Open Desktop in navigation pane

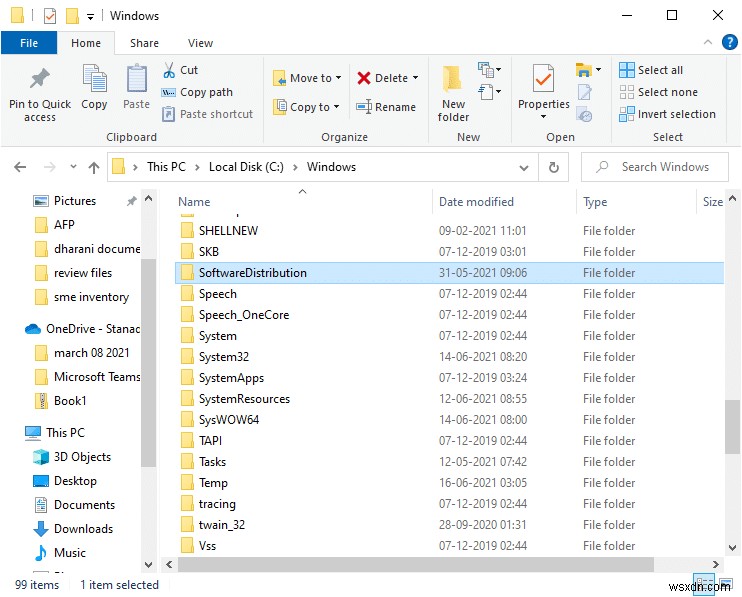pyautogui.click(x=65, y=481)
